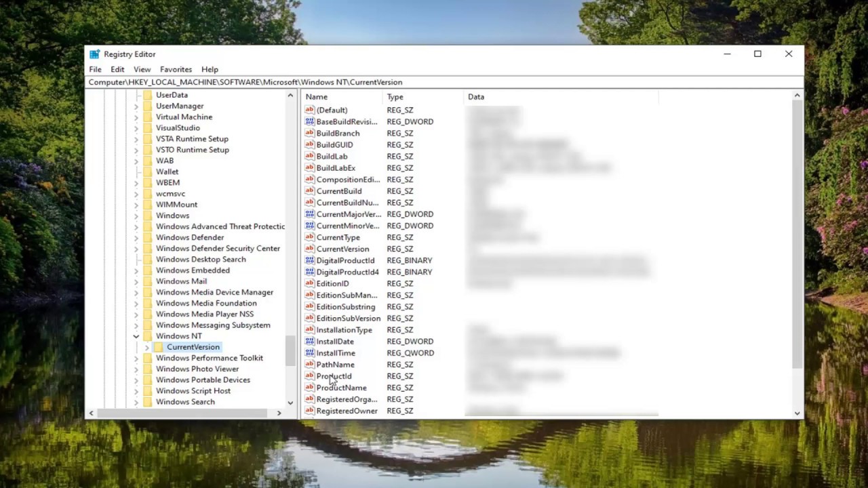Image resolution: width=868 pixels, height=488 pixels.
Task: Select the EditionSubstring value
Action: point(345,306)
